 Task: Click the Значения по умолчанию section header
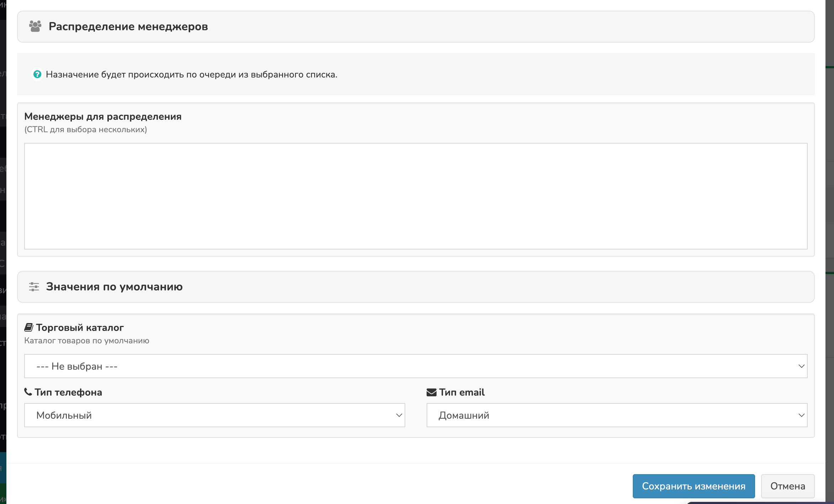point(114,286)
